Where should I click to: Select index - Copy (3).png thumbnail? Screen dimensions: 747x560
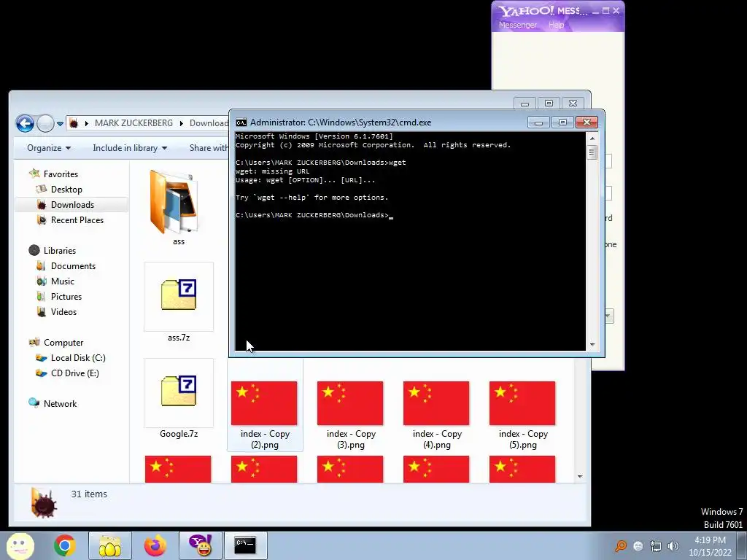[x=350, y=402]
